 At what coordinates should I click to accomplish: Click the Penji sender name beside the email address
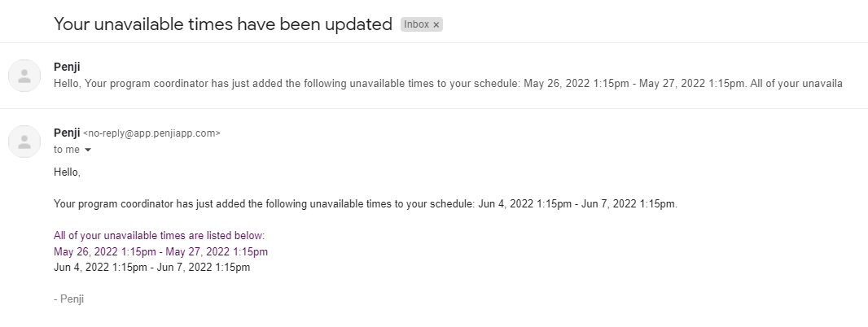[67, 133]
